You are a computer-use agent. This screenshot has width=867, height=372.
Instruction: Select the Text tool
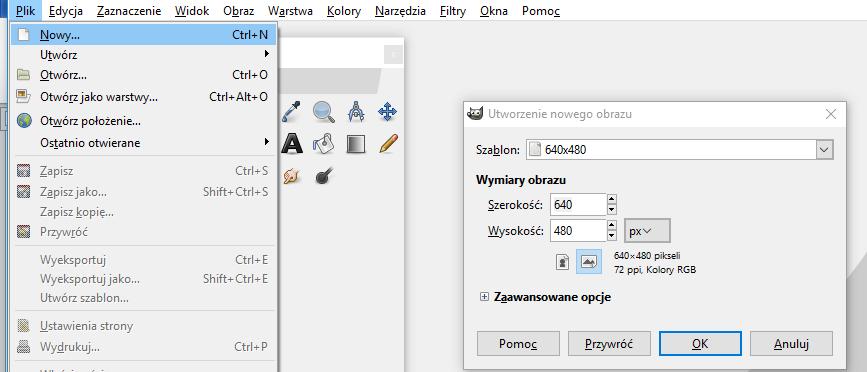[292, 144]
